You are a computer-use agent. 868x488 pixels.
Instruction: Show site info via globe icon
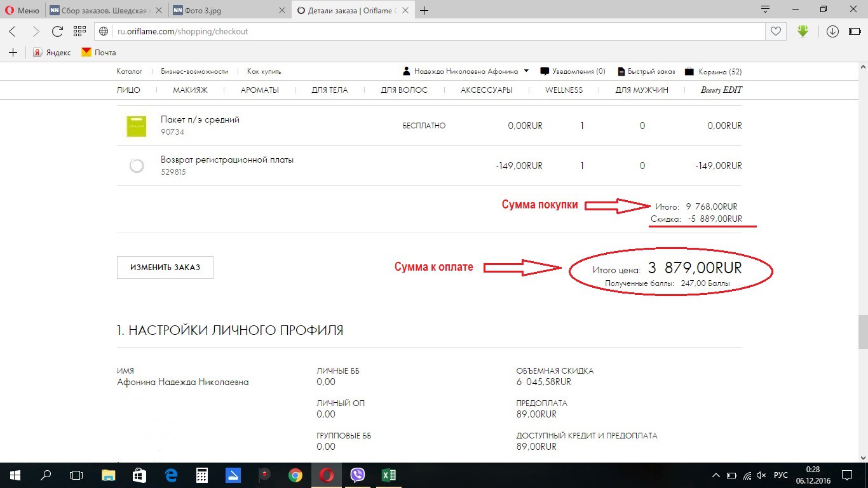pos(105,31)
